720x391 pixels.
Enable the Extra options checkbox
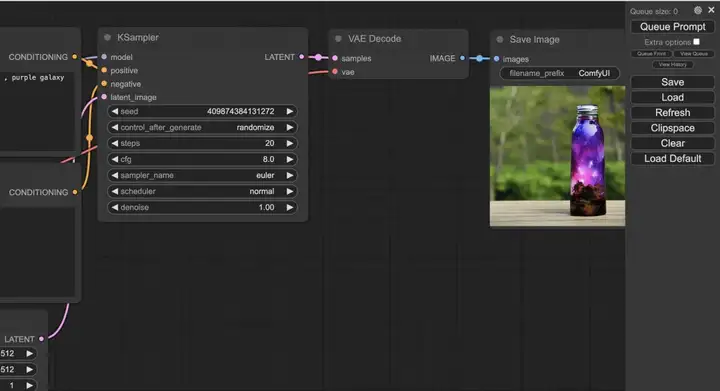point(697,42)
